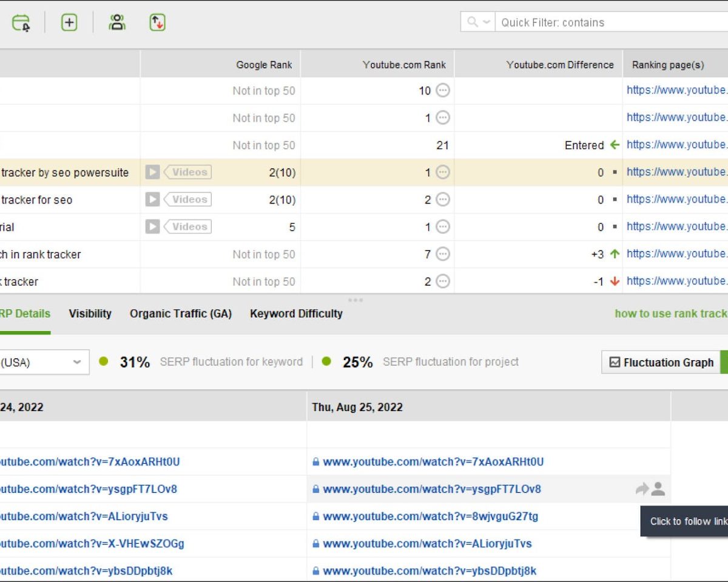Click the green plus add icon
Viewport: 728px width, 582px height.
coord(69,23)
